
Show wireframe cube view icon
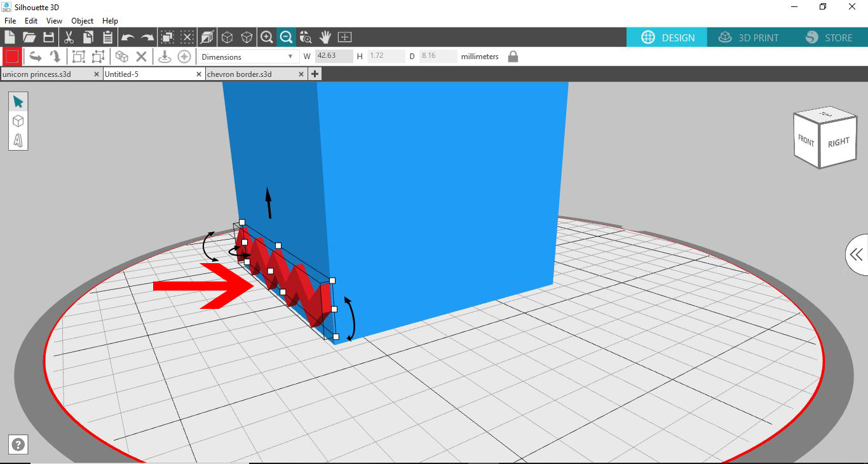[227, 37]
